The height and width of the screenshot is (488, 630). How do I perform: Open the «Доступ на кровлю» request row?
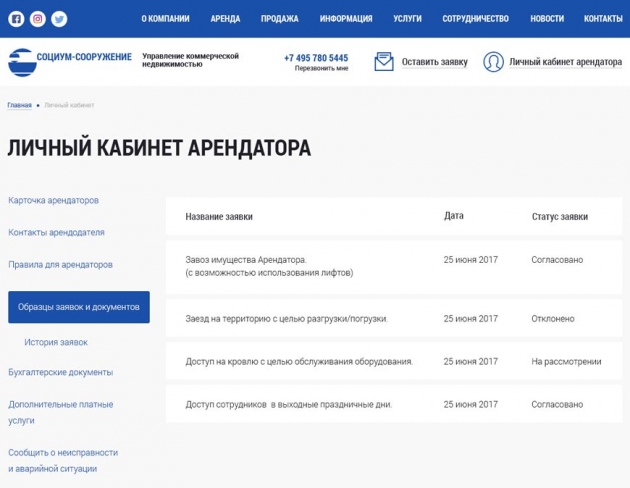299,362
